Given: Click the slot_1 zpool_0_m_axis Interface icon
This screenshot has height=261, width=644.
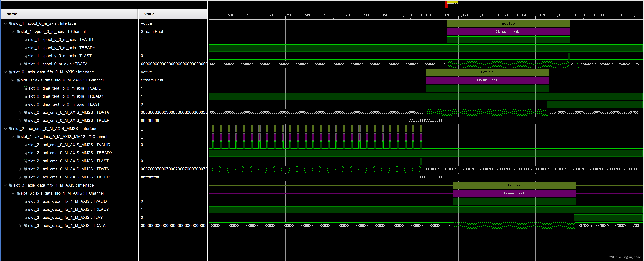Looking at the screenshot, I should pos(11,23).
